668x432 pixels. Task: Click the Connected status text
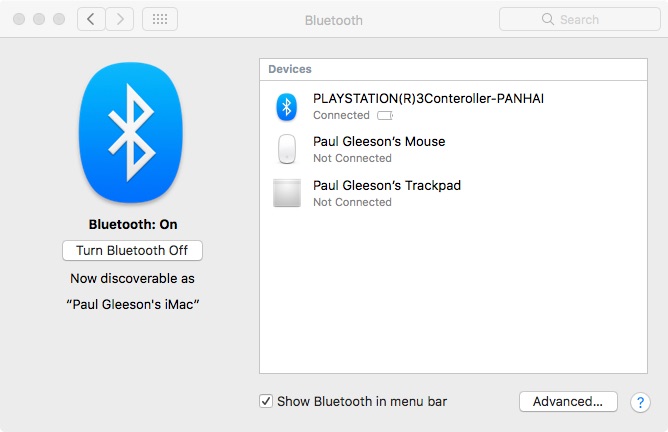click(x=341, y=115)
